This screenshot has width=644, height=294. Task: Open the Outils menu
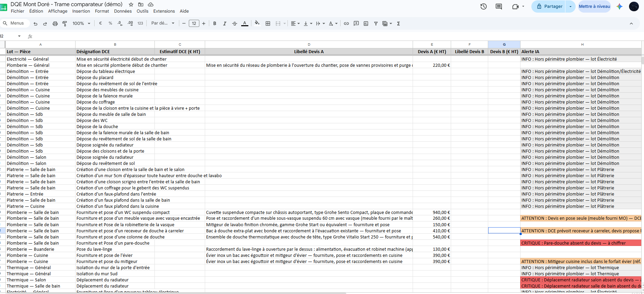(143, 11)
